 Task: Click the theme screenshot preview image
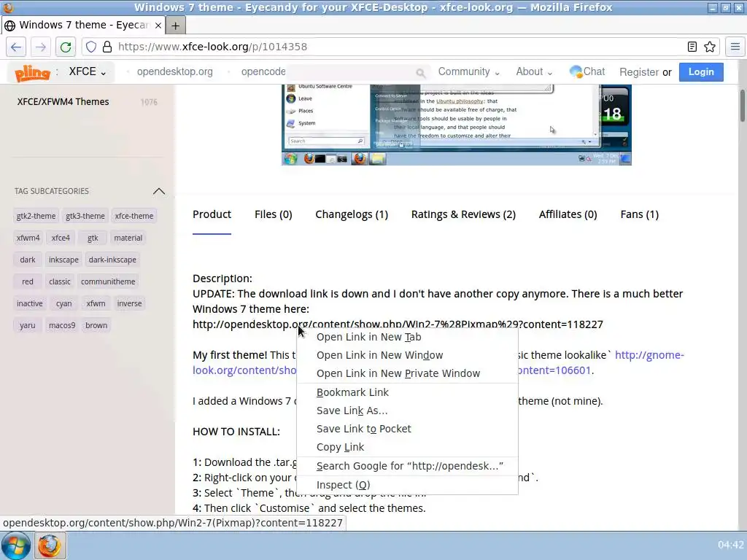click(457, 125)
